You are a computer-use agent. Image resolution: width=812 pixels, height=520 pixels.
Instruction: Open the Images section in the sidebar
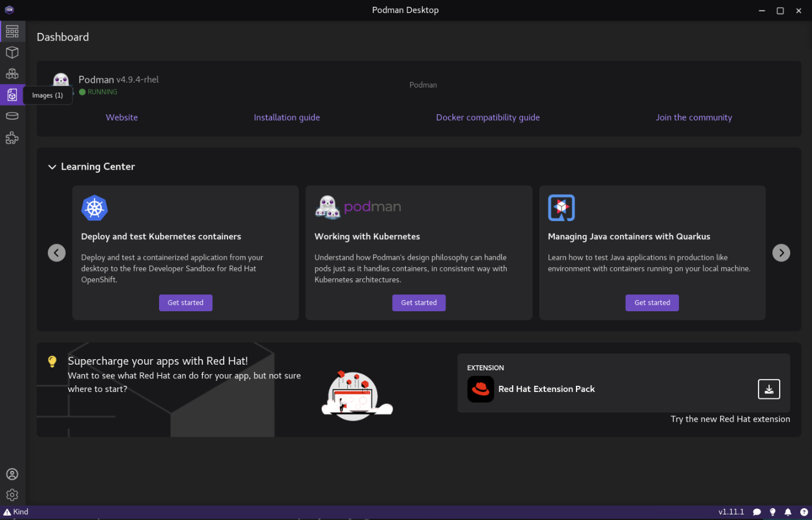coord(12,95)
